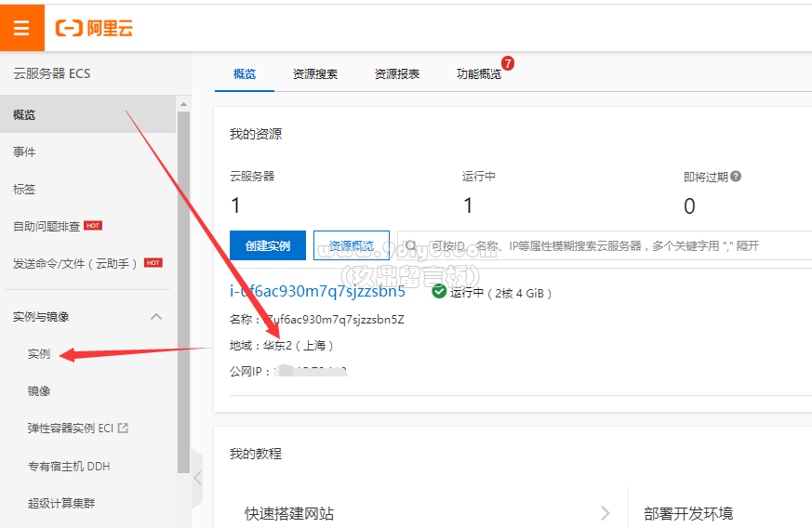
Task: Click the help icon next to 即将过期
Action: click(736, 177)
